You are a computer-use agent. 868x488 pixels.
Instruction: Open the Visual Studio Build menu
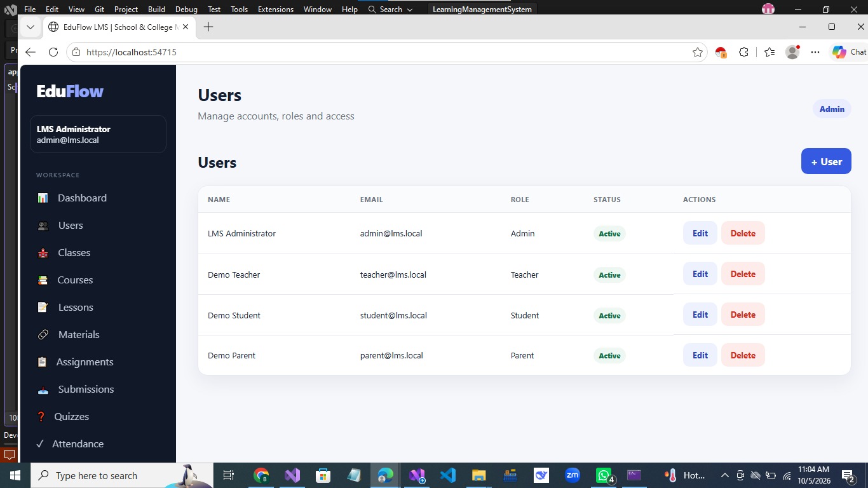pos(156,9)
